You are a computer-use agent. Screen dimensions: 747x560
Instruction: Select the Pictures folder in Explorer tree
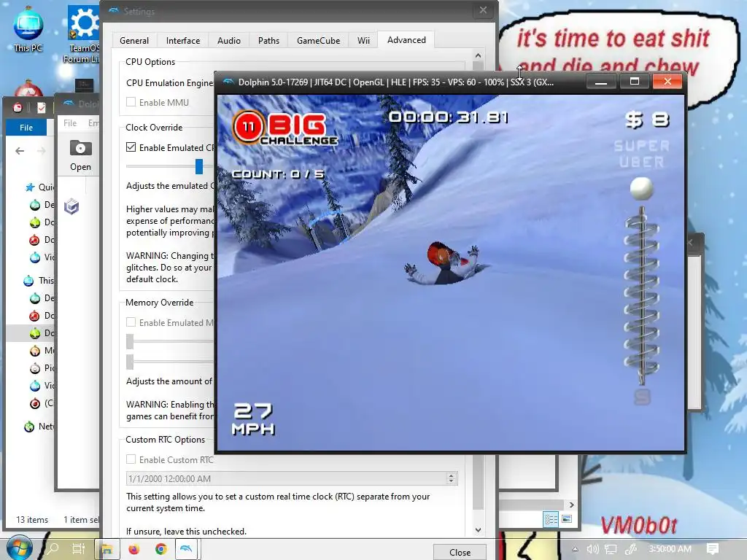pyautogui.click(x=42, y=368)
